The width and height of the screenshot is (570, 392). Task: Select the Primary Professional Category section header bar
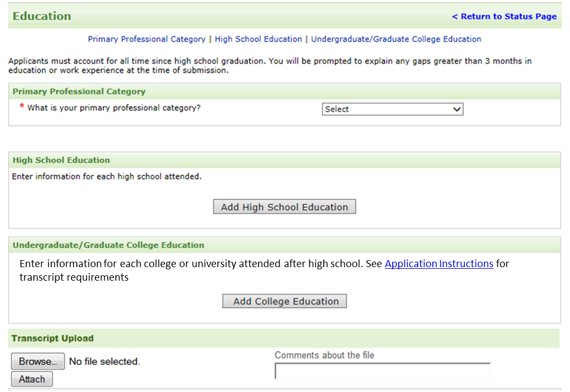pos(79,91)
